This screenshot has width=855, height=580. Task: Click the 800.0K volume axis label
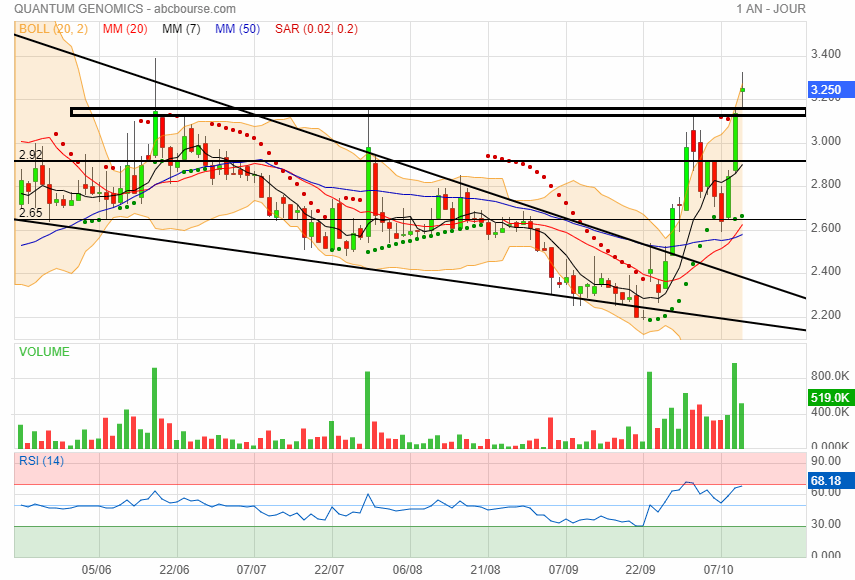(x=830, y=376)
